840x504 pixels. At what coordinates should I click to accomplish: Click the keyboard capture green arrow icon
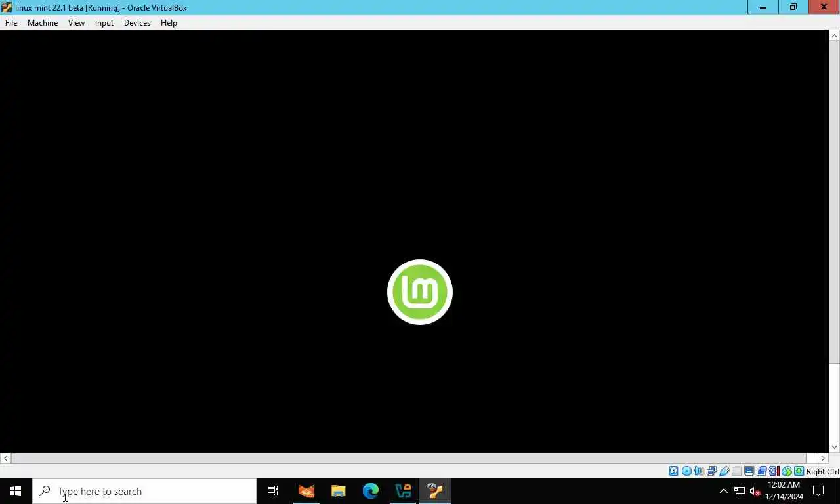pyautogui.click(x=799, y=471)
